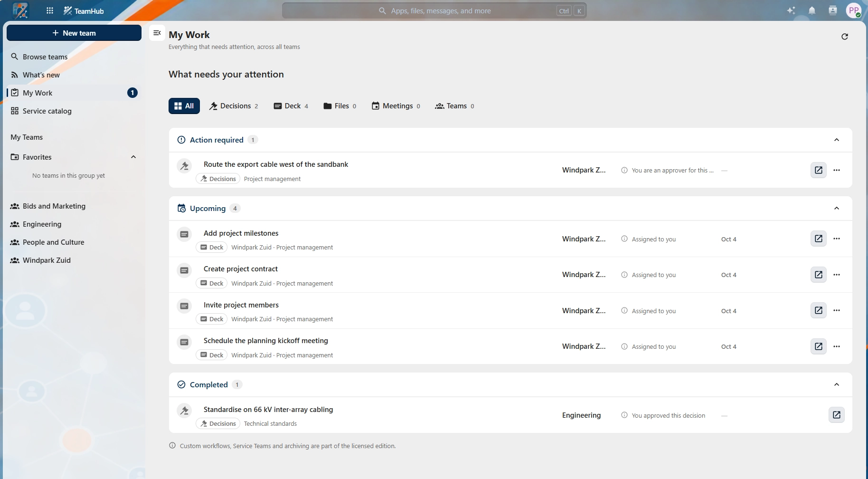
Task: Open the People and Culture team
Action: pos(74,242)
